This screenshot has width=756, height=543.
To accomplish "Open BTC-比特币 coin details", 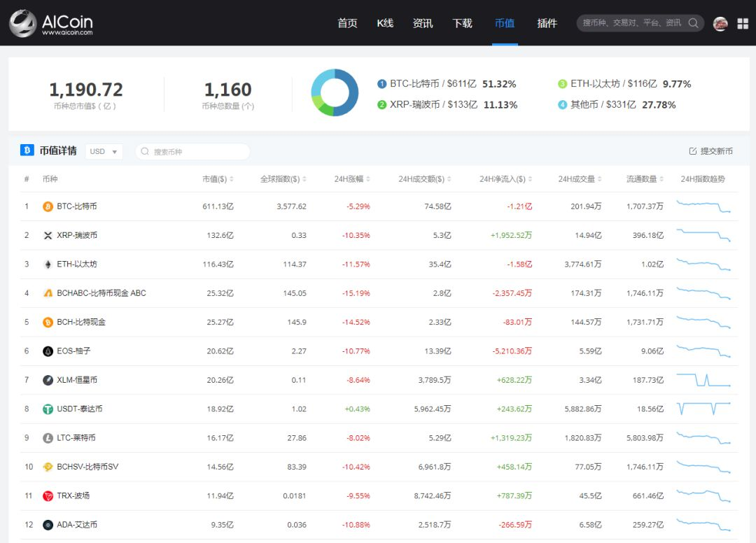I will (x=77, y=206).
